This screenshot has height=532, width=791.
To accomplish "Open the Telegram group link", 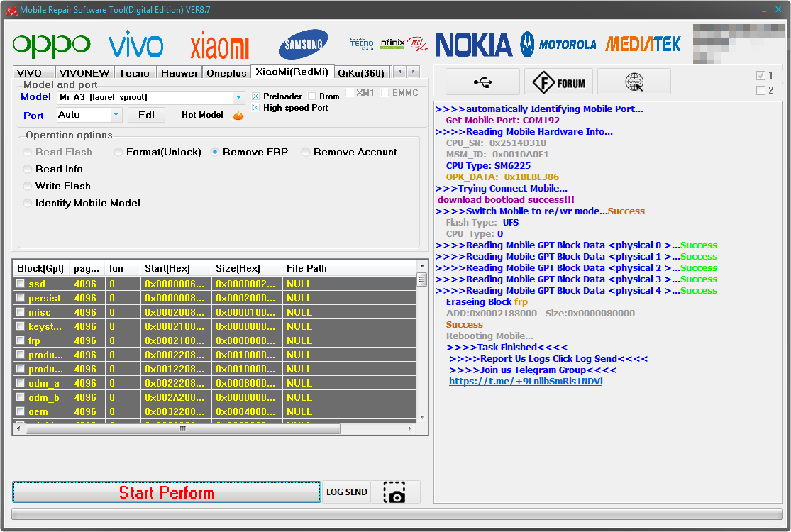I will tap(526, 382).
